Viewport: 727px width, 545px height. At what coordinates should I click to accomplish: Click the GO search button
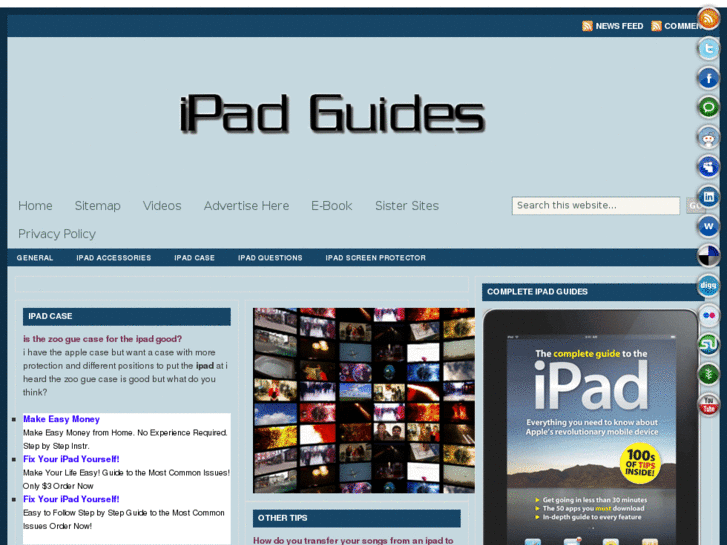[693, 205]
